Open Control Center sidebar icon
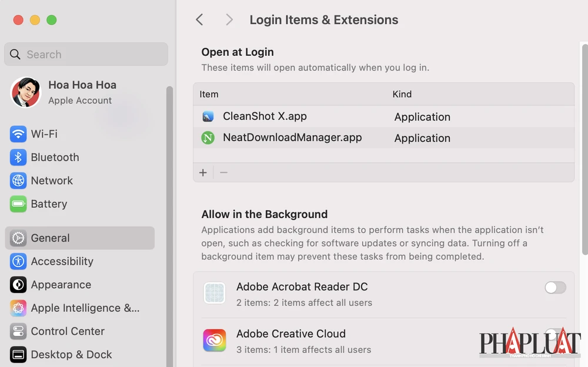588x367 pixels. [x=18, y=331]
